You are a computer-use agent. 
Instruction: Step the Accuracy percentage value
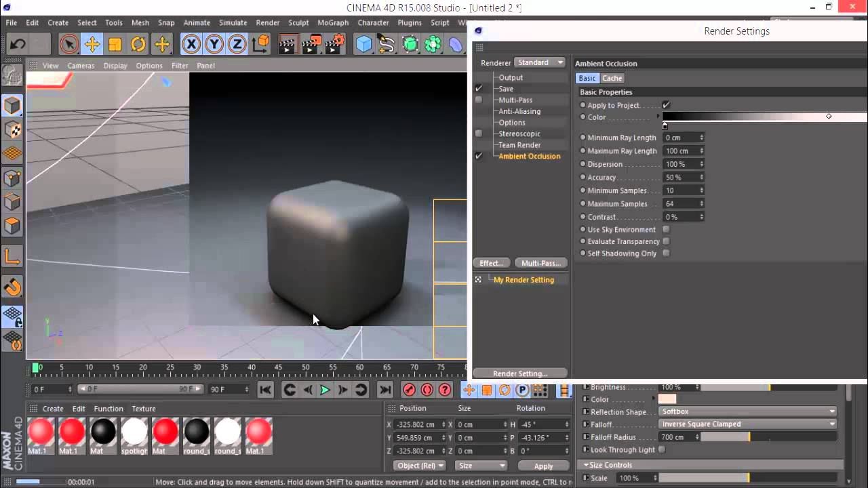pos(702,178)
